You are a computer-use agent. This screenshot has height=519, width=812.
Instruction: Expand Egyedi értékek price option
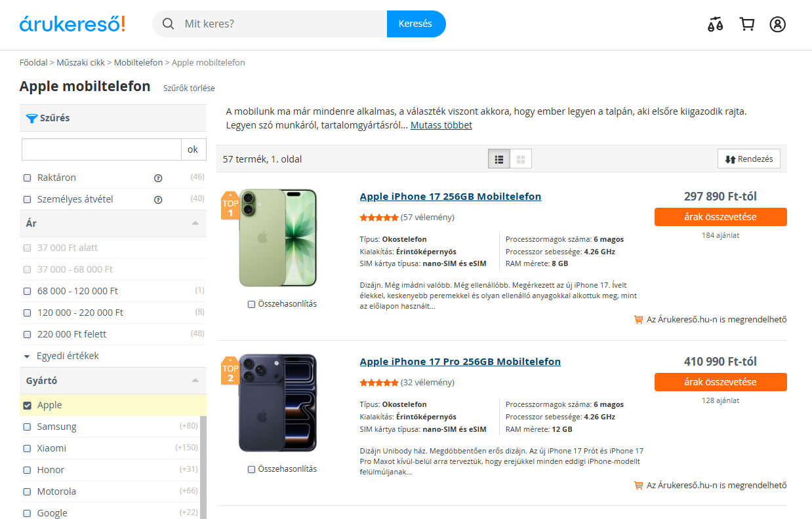click(61, 356)
